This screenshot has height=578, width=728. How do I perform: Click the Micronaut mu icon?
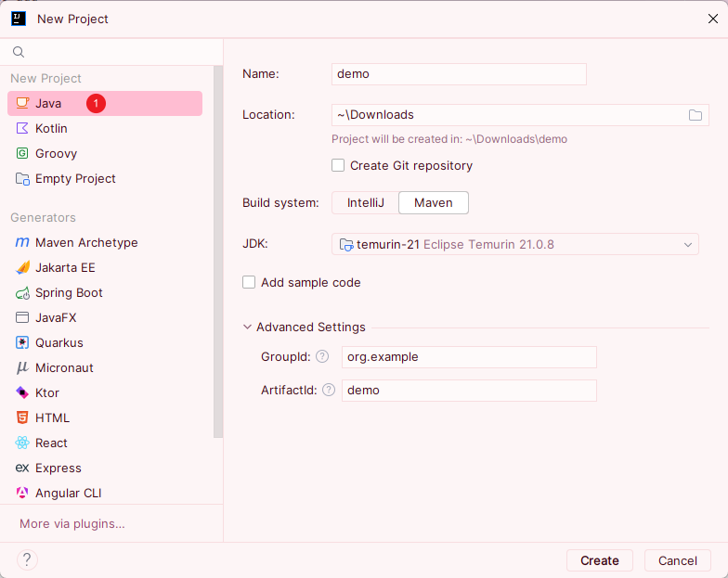coord(22,367)
